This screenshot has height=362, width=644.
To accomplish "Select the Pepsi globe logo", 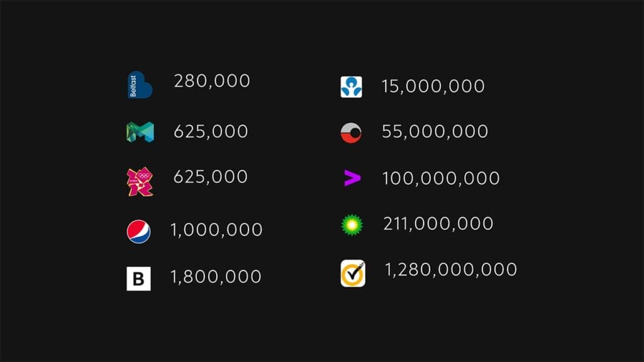I will [x=138, y=231].
